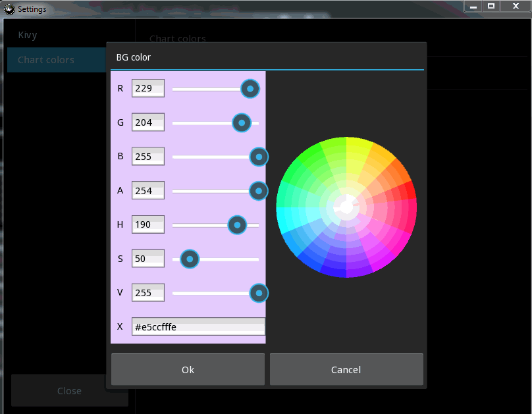Minimize the Settings window

tap(473, 6)
